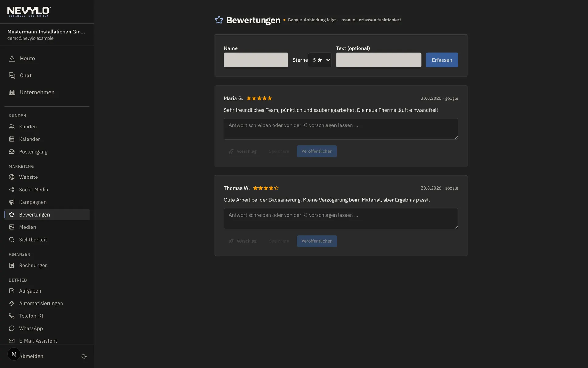Click the Medien image icon
The height and width of the screenshot is (368, 588).
[12, 227]
